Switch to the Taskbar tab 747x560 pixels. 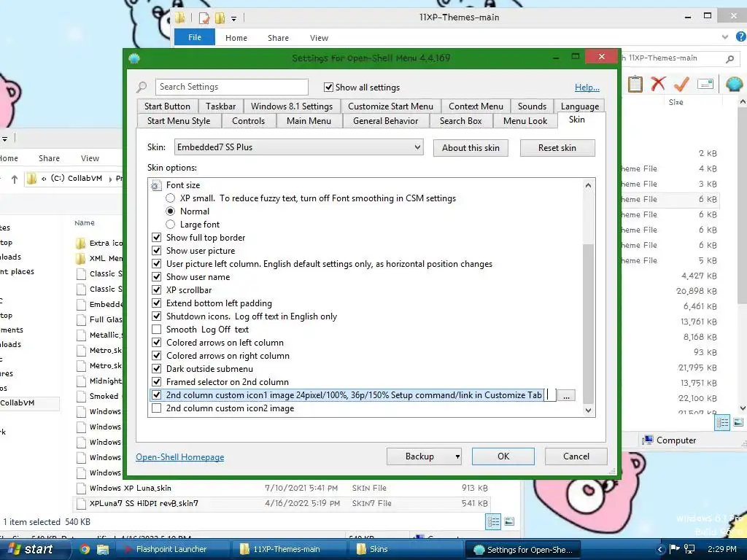tap(220, 106)
